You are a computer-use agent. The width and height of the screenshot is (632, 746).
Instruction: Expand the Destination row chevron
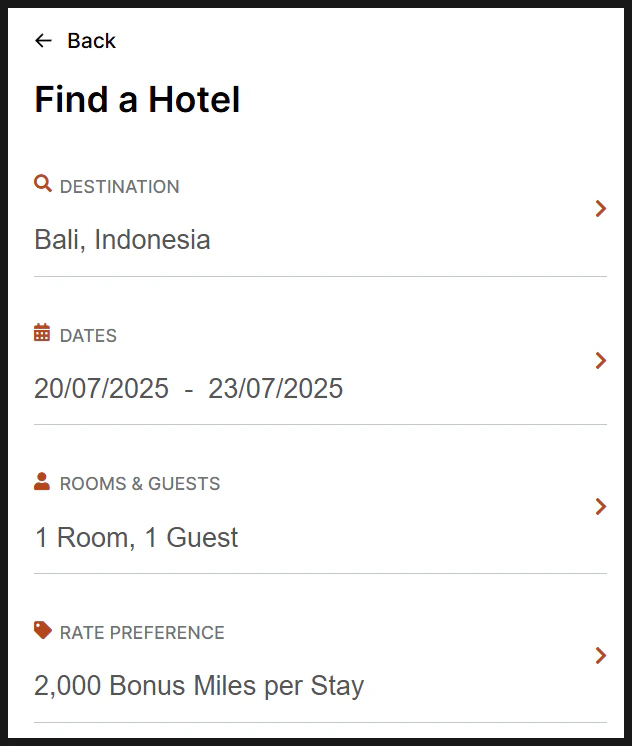(x=601, y=208)
